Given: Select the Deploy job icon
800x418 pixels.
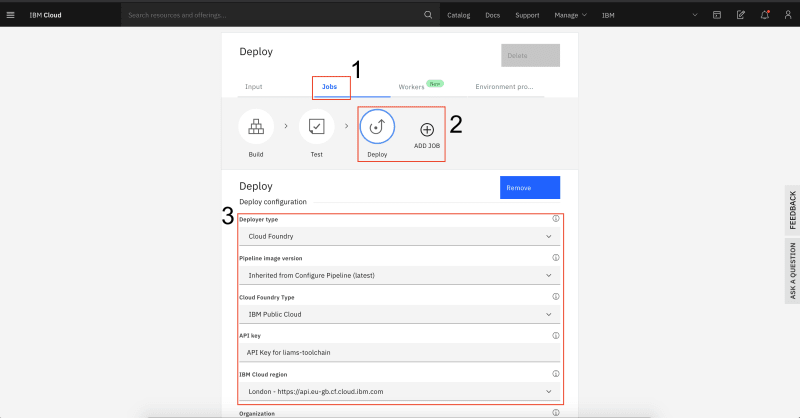Looking at the screenshot, I should (x=377, y=126).
